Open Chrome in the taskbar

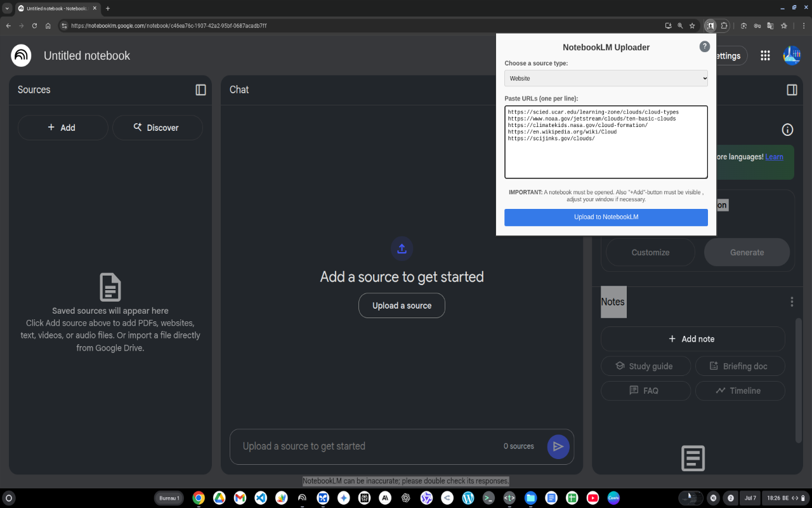click(199, 498)
